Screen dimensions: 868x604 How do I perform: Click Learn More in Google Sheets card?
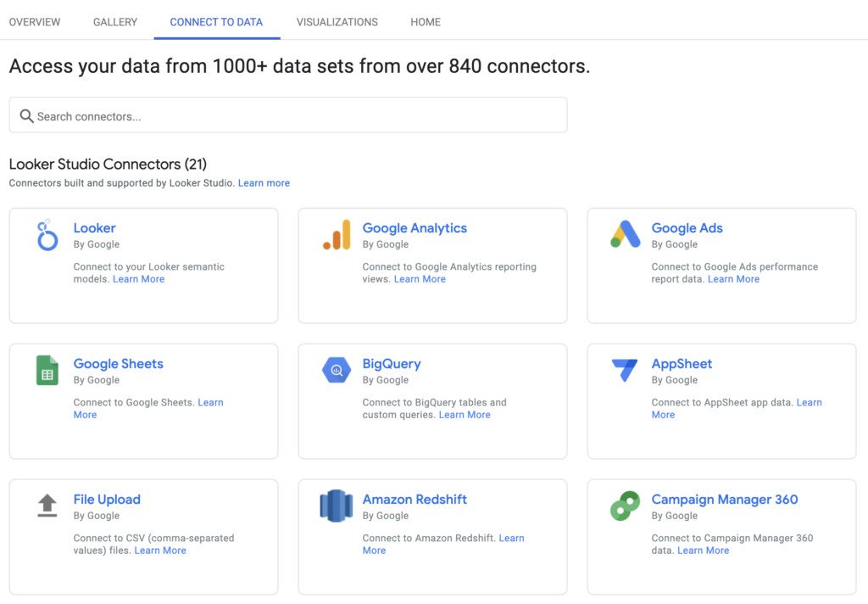pos(210,402)
